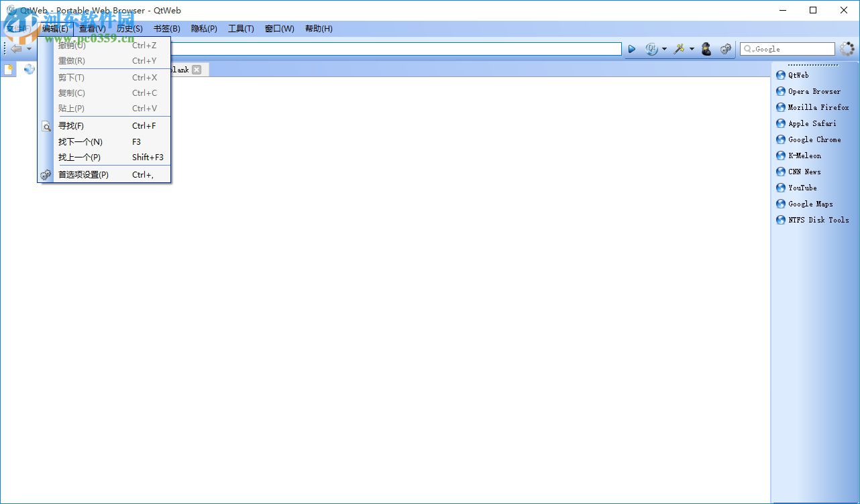Expand the dropdown beside the Qt globe icon

pos(664,49)
